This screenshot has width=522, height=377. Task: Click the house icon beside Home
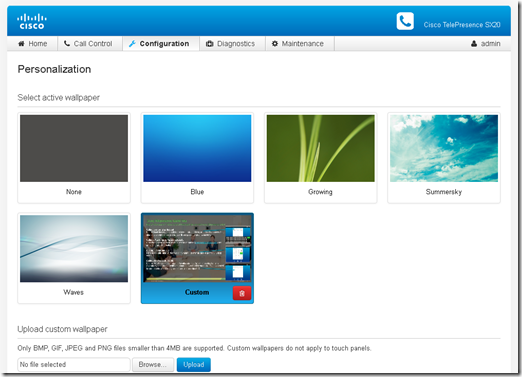click(21, 44)
